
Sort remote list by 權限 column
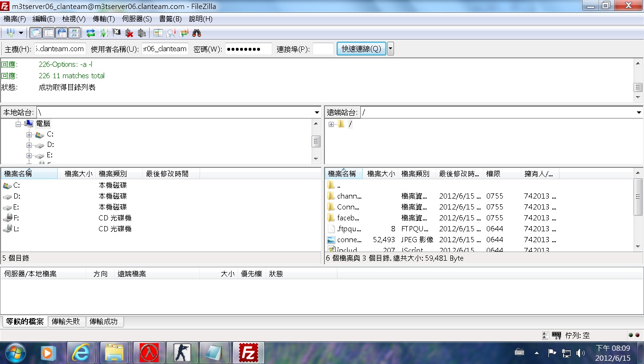[x=502, y=174]
